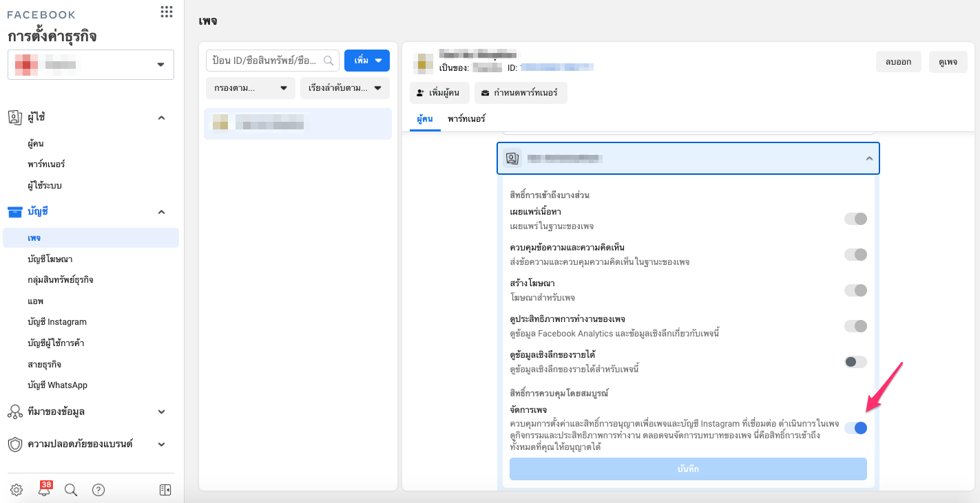Expand ความปลอดภัยของแบรนด์ section chevron
Screen dimensions: 980x503
tap(162, 444)
